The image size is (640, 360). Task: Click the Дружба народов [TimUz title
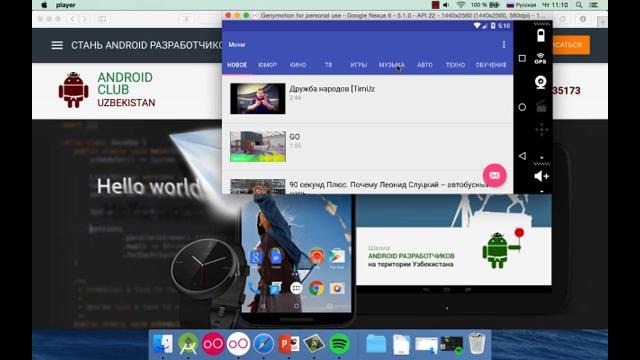[x=332, y=89]
